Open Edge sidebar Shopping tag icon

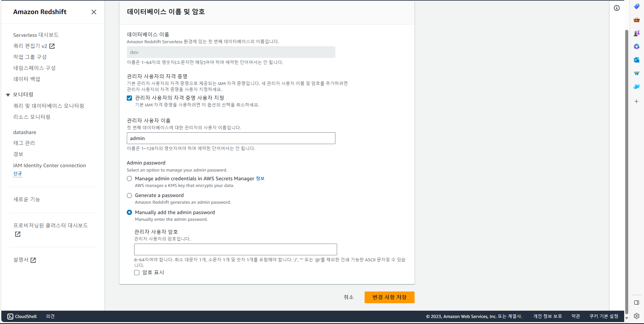click(x=636, y=6)
